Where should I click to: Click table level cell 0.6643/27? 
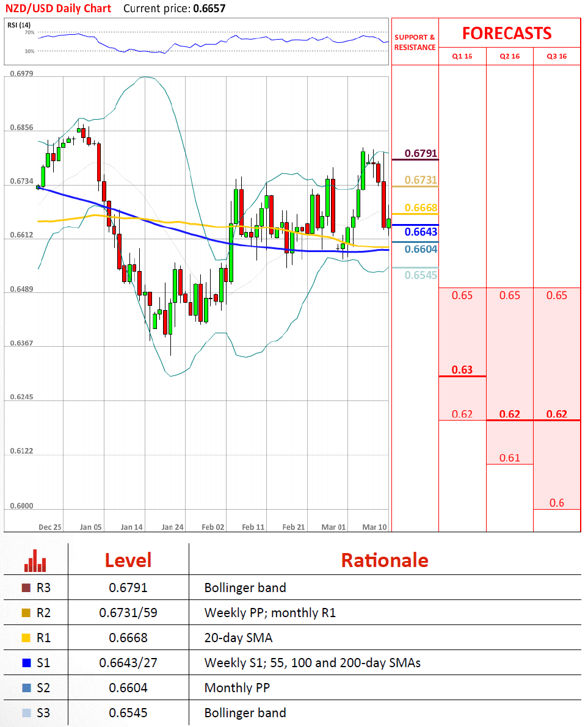click(128, 663)
